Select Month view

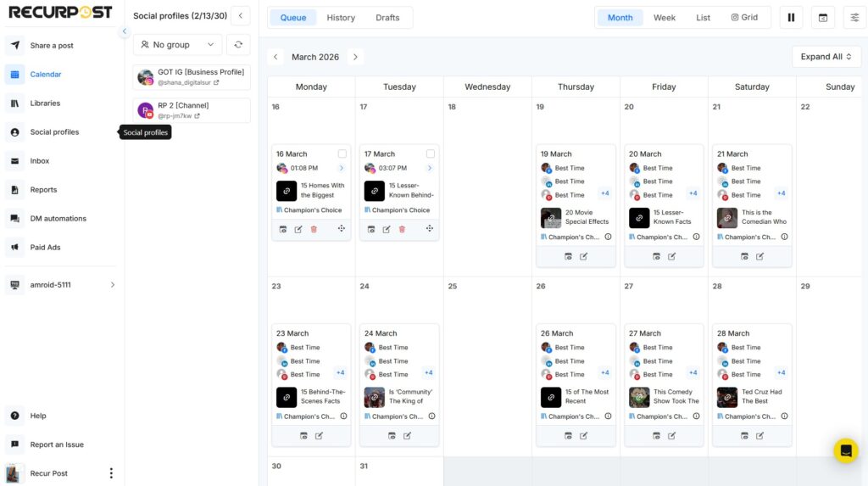(x=620, y=18)
